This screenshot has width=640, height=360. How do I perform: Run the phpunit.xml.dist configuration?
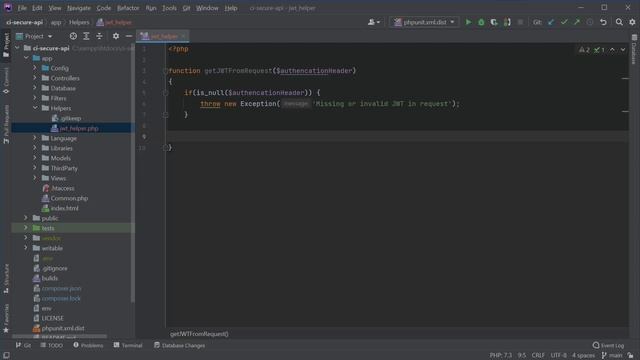point(468,22)
